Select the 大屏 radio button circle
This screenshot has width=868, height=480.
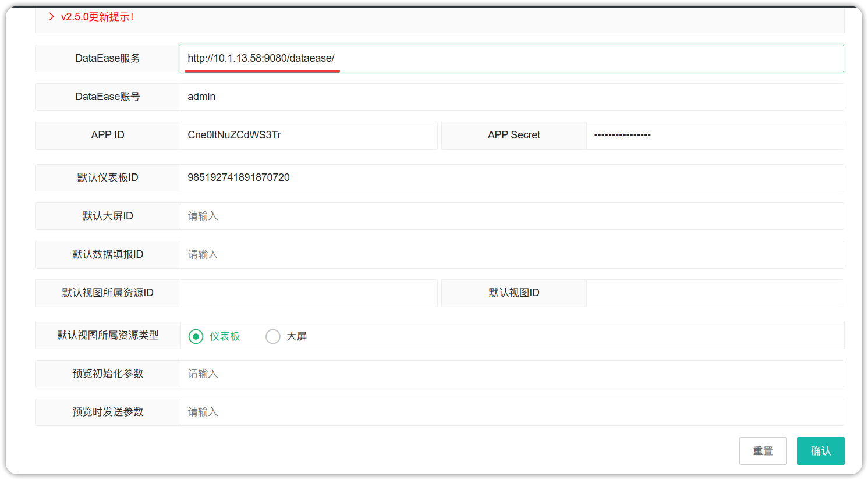[272, 336]
